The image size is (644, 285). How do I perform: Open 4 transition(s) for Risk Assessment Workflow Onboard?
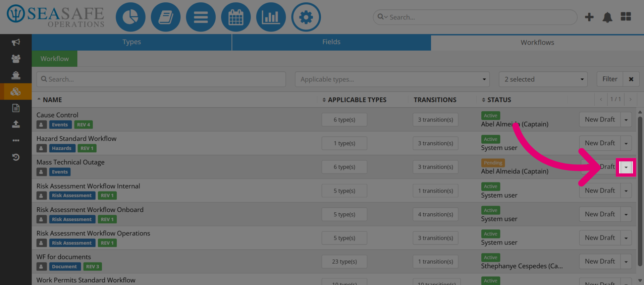(x=435, y=214)
